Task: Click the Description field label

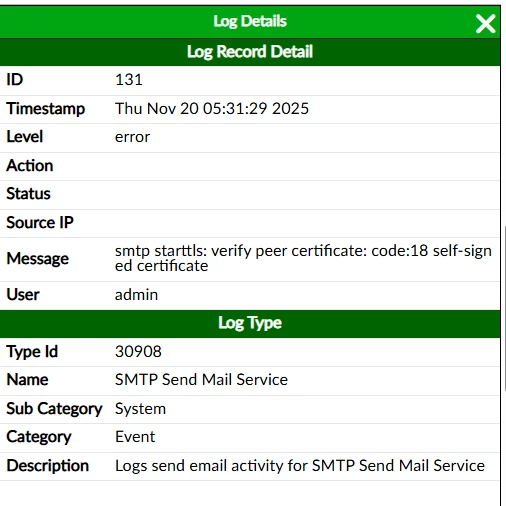Action: [48, 466]
